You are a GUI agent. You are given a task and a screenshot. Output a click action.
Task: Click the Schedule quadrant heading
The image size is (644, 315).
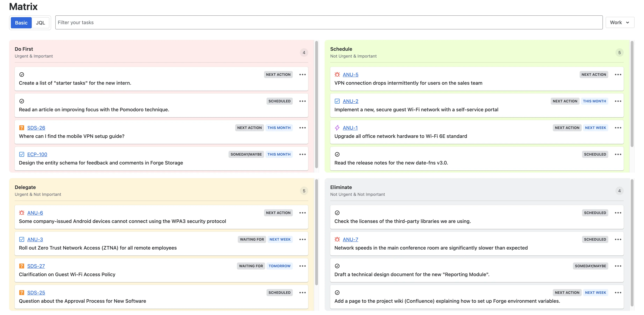[x=341, y=49]
